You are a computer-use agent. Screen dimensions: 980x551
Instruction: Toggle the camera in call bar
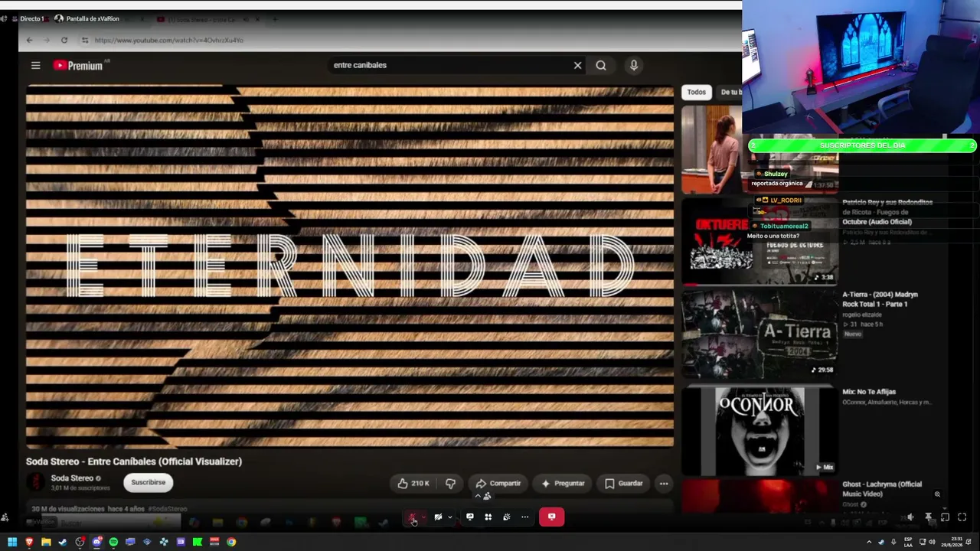(438, 517)
